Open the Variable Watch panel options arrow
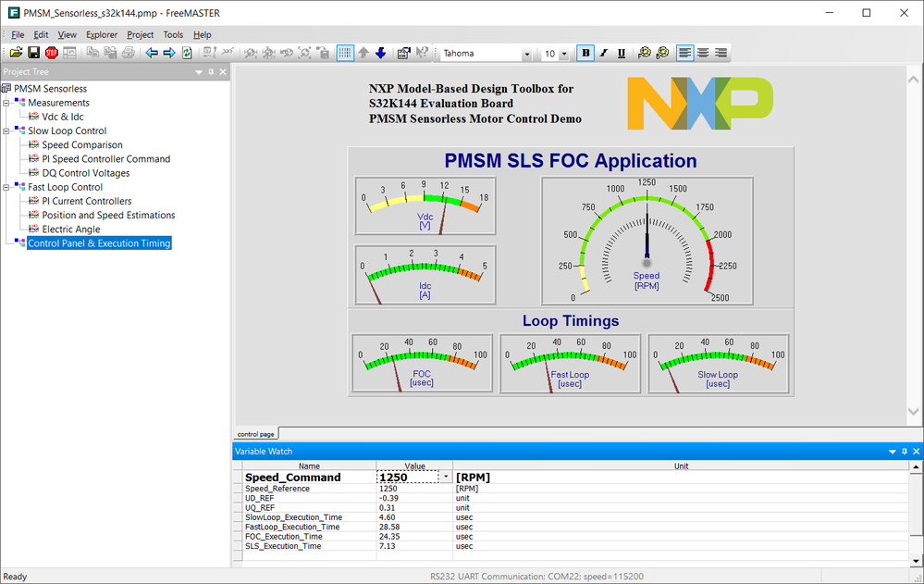 tap(893, 452)
